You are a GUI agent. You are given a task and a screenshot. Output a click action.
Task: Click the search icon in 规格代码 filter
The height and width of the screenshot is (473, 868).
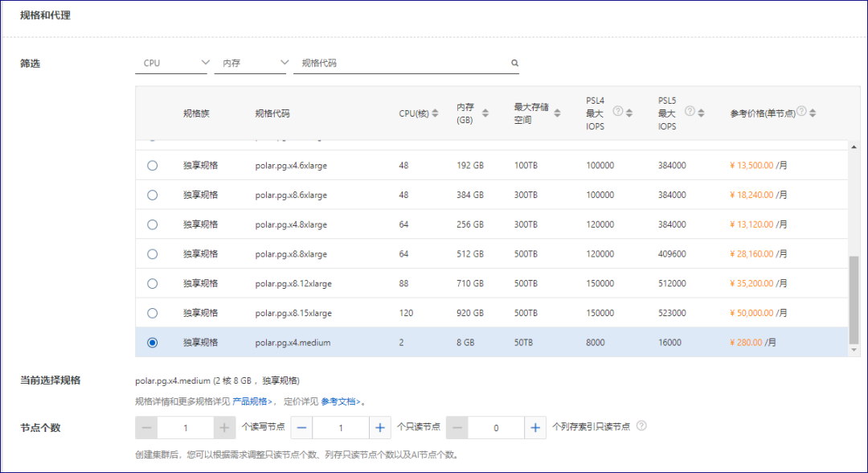[514, 62]
